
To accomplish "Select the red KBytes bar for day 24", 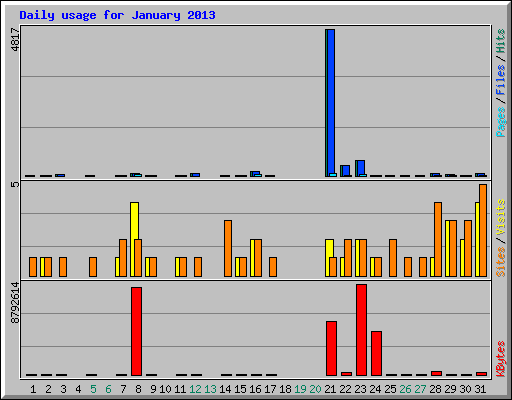I will coord(376,353).
